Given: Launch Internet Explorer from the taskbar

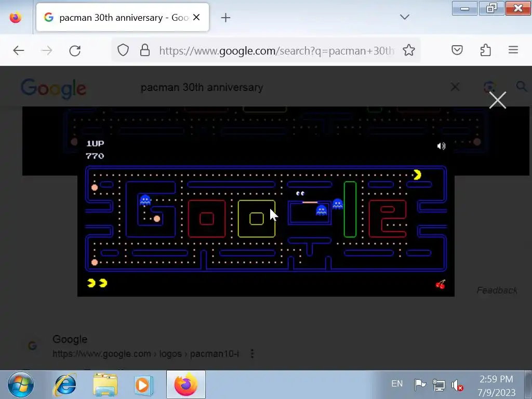Looking at the screenshot, I should [x=65, y=385].
